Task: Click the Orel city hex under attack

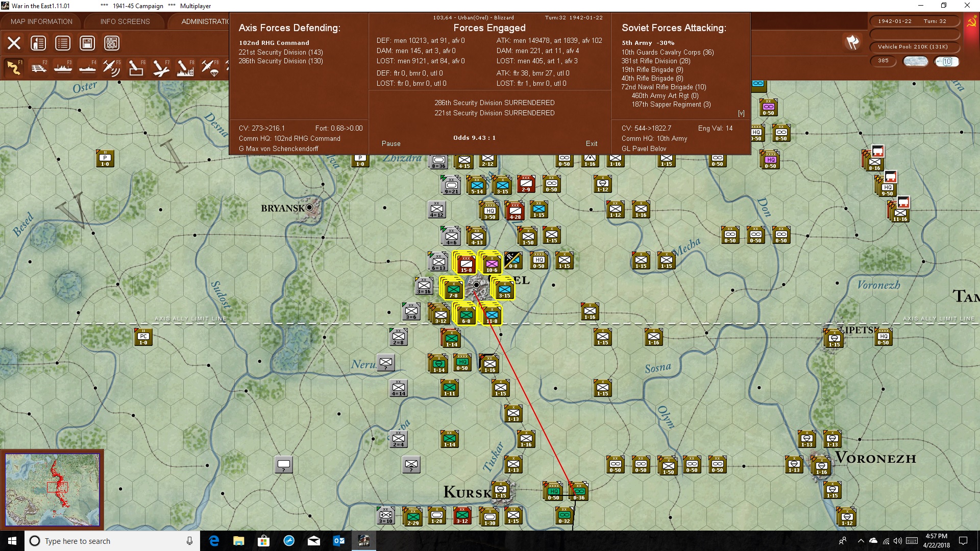Action: coord(476,285)
